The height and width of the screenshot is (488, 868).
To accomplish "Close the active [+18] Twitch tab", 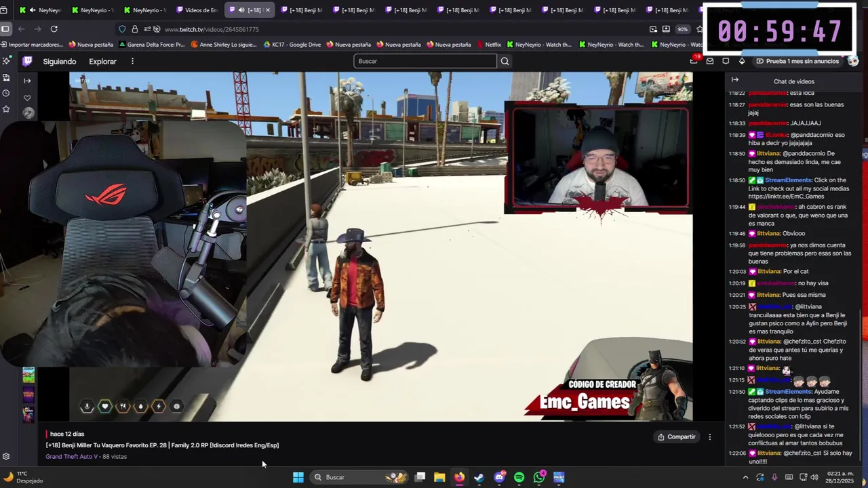I will tap(267, 10).
